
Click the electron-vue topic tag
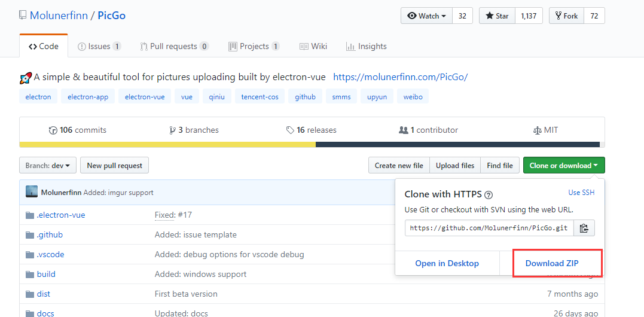pyautogui.click(x=145, y=97)
